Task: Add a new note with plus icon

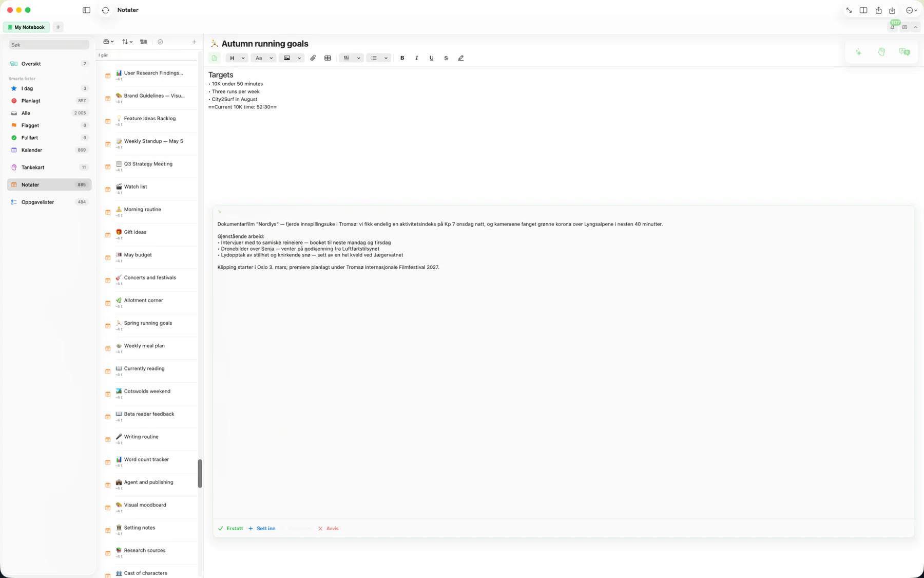Action: (194, 42)
